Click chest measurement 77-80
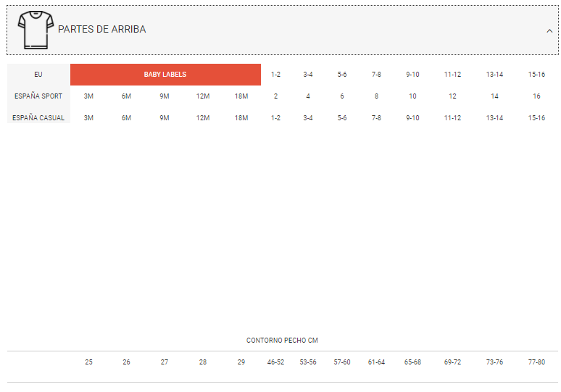The height and width of the screenshot is (392, 561). [536, 362]
